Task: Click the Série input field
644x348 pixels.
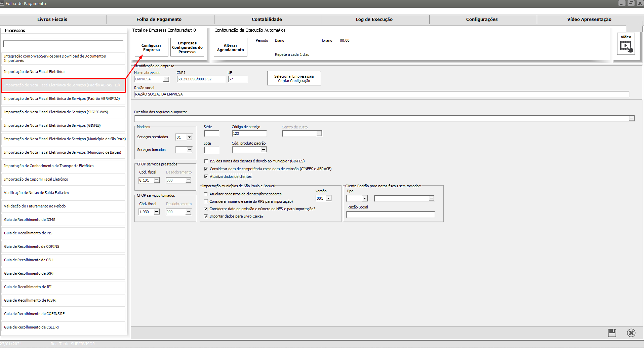Action: point(211,133)
